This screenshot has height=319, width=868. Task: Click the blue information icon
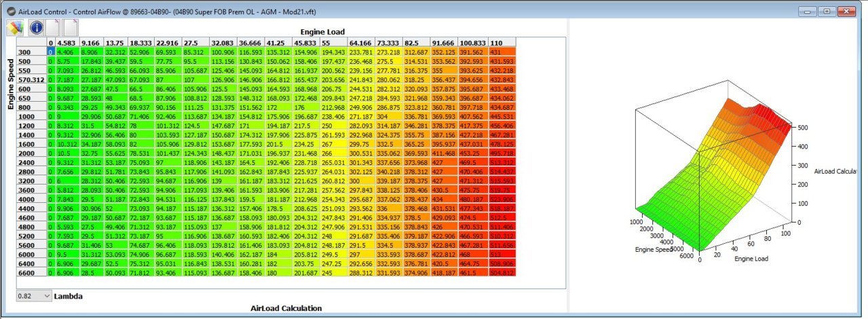pyautogui.click(x=35, y=27)
